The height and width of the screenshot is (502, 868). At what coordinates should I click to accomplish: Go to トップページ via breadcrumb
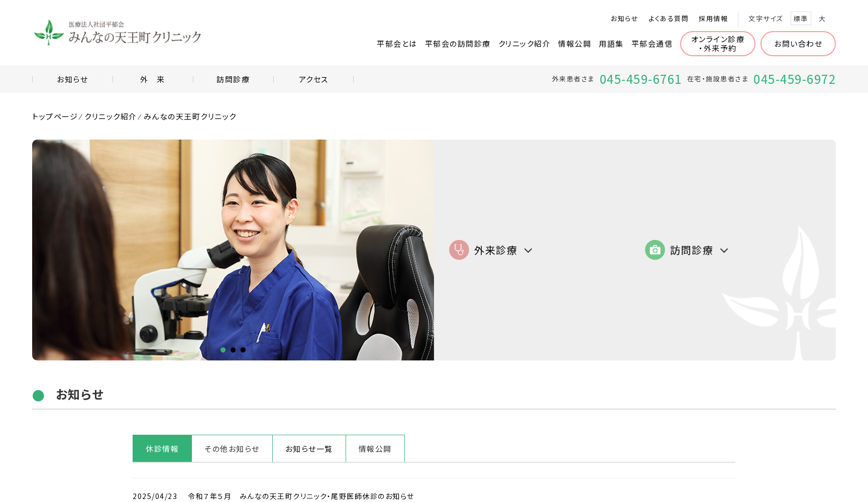pos(54,116)
